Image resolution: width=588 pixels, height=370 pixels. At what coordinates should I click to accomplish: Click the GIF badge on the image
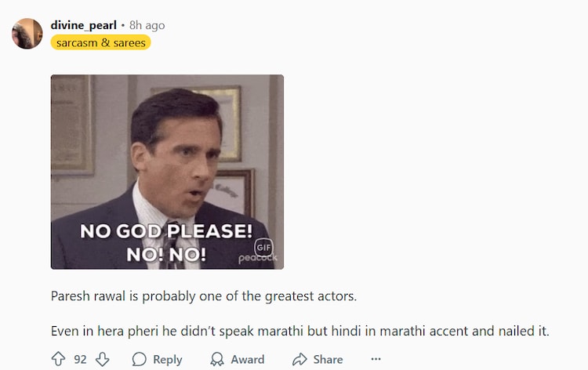tap(263, 248)
